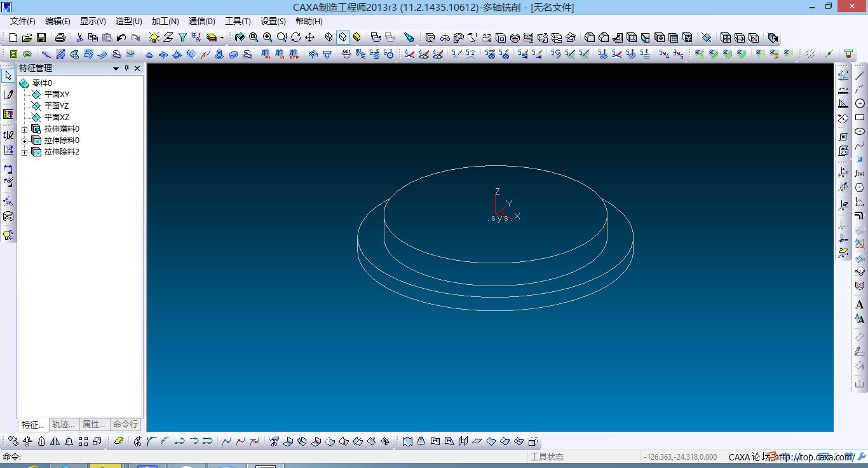Viewport: 868px width, 468px height.
Task: Toggle shaded yellow cube display mode
Action: (357, 38)
